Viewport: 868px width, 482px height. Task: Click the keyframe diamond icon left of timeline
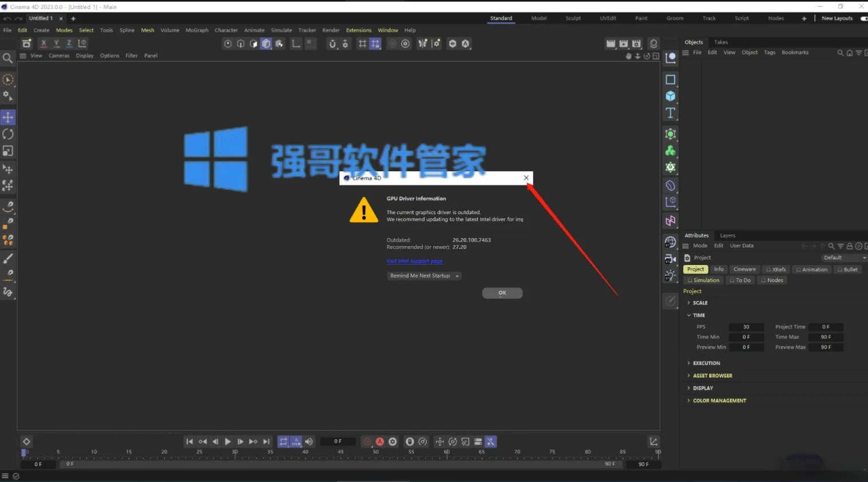pos(26,441)
